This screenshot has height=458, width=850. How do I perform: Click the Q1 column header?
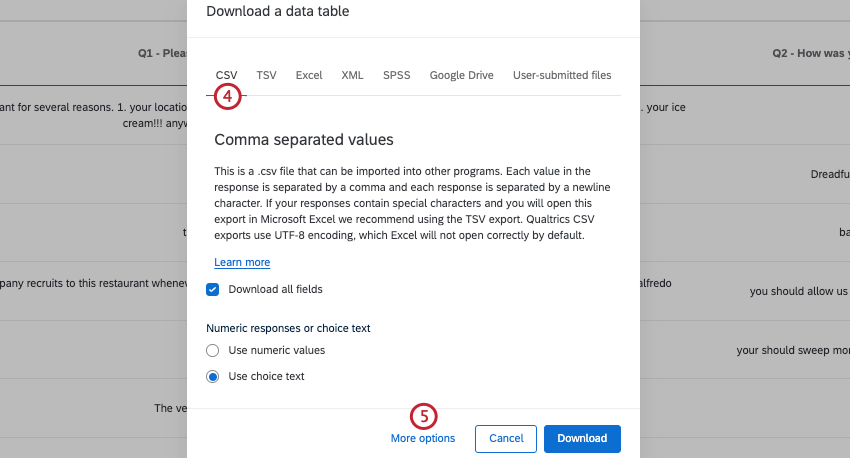tap(160, 54)
